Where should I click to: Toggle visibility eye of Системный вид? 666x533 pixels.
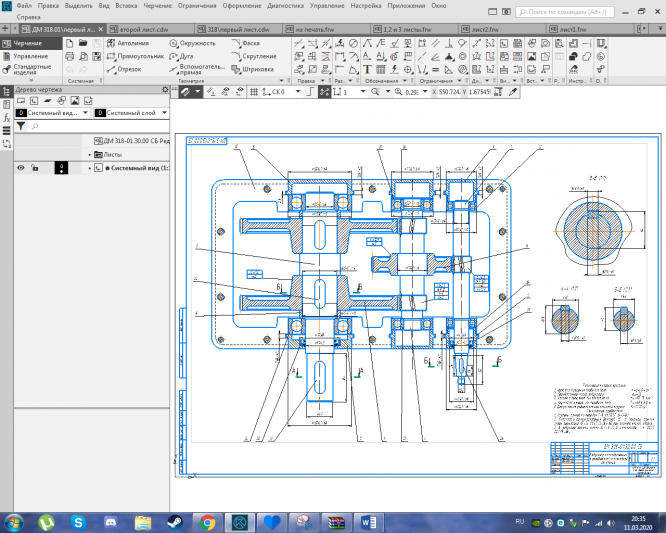point(20,168)
